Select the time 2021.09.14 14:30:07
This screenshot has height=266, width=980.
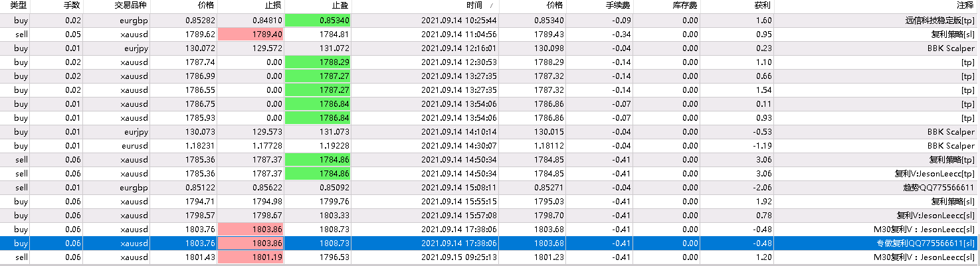click(x=459, y=145)
